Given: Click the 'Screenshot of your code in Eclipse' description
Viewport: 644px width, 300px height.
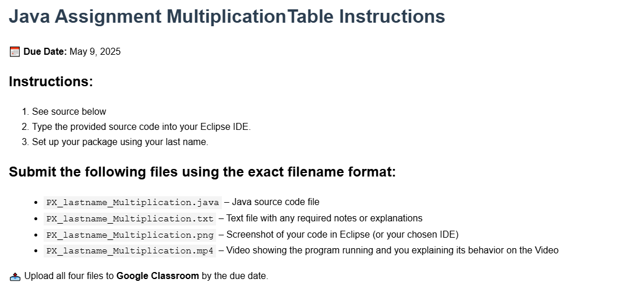Looking at the screenshot, I should tap(342, 235).
